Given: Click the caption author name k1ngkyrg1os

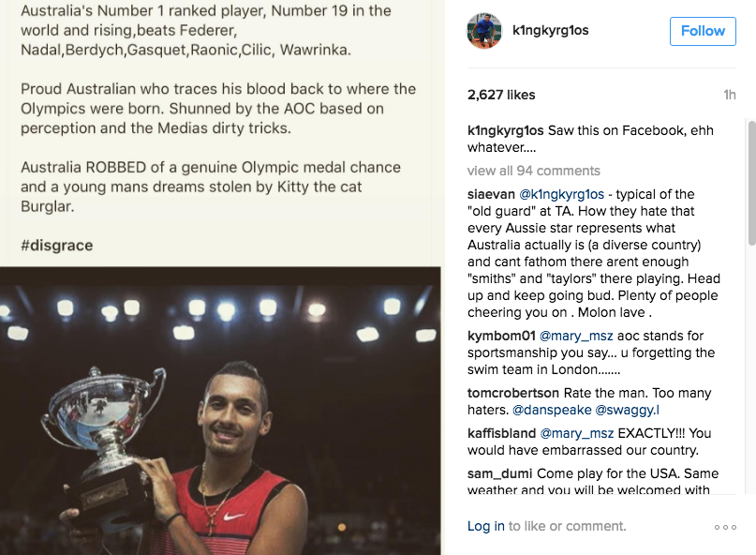Looking at the screenshot, I should coord(506,130).
